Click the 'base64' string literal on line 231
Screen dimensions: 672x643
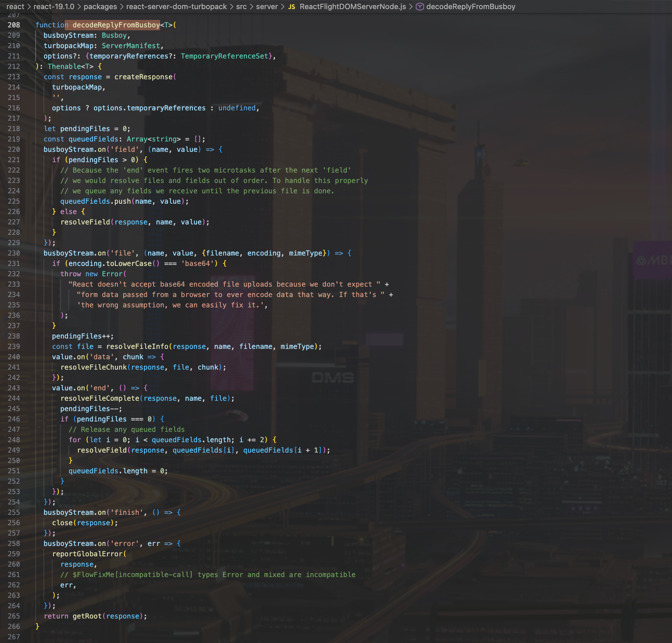click(197, 263)
